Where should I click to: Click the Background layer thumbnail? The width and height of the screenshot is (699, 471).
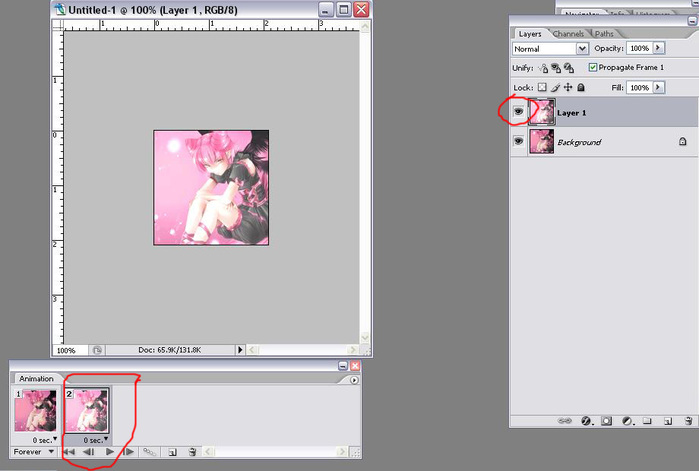(542, 141)
